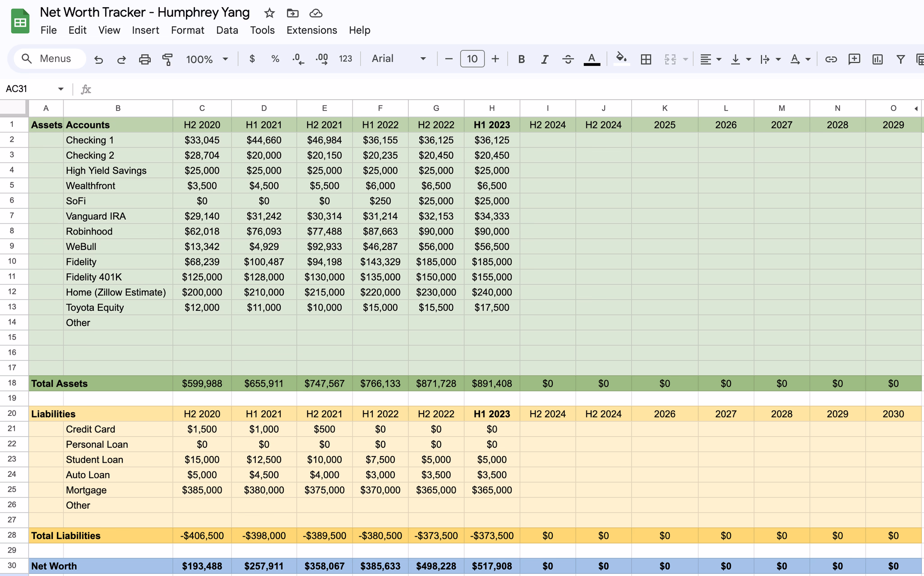Image resolution: width=924 pixels, height=576 pixels.
Task: Expand merge cells options arrow
Action: point(685,59)
